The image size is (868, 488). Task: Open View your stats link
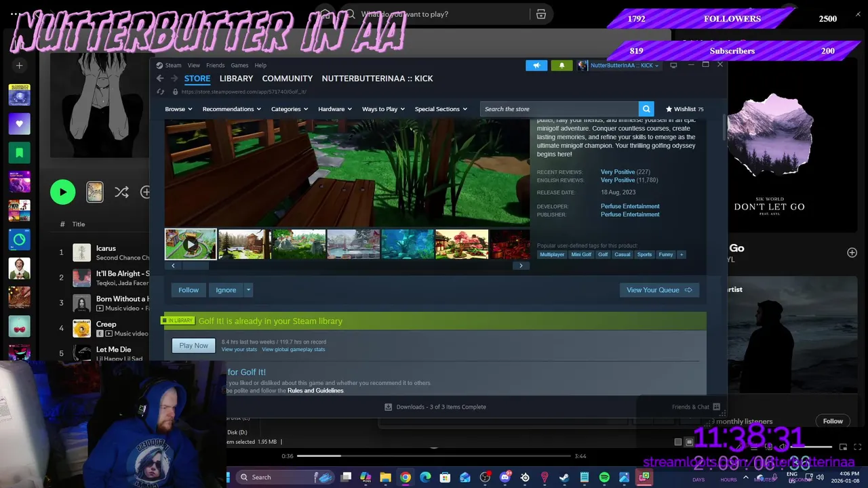click(239, 350)
